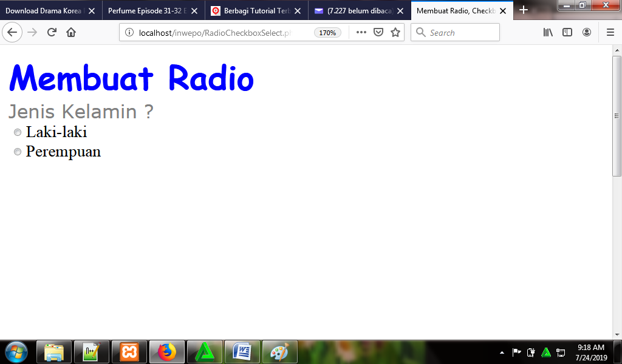Select the Perempuan radio button
The image size is (622, 364).
[18, 152]
